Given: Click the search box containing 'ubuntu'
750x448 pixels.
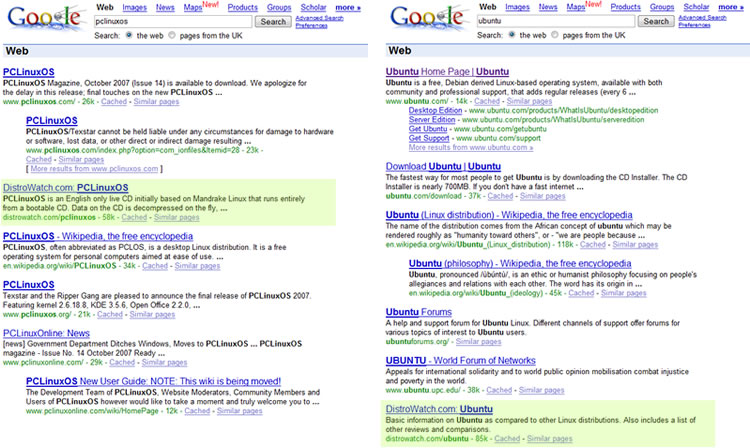Looking at the screenshot, I should (x=556, y=21).
